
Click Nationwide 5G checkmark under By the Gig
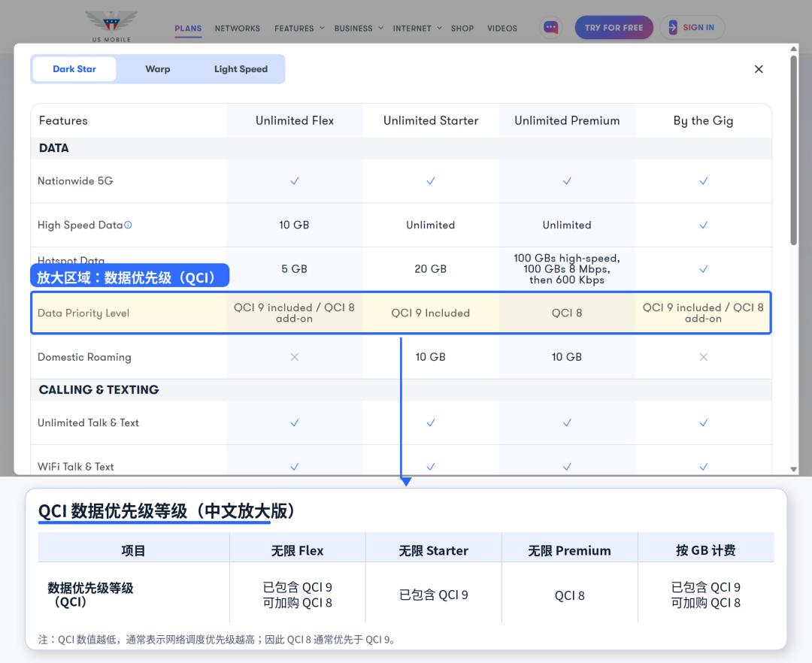(x=703, y=180)
